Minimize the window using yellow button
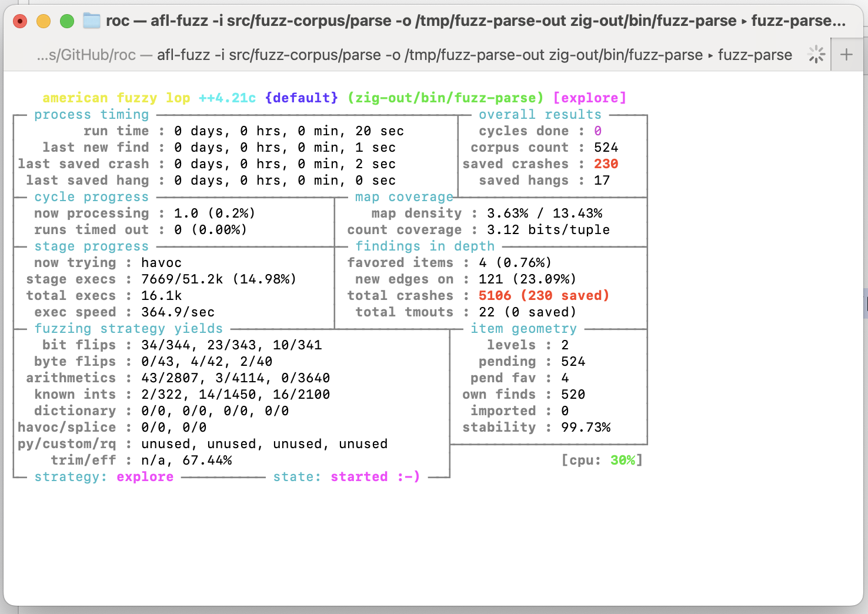Image resolution: width=868 pixels, height=614 pixels. coord(44,21)
